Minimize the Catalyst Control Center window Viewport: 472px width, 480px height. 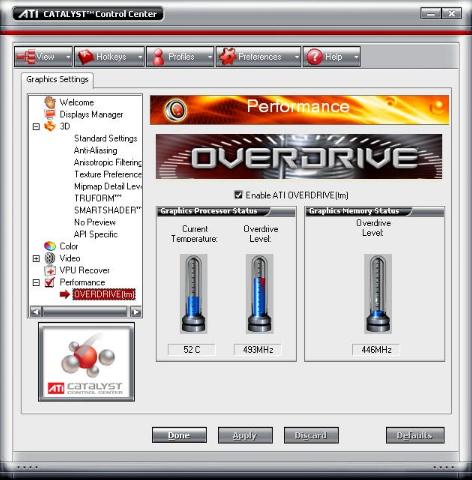431,14
